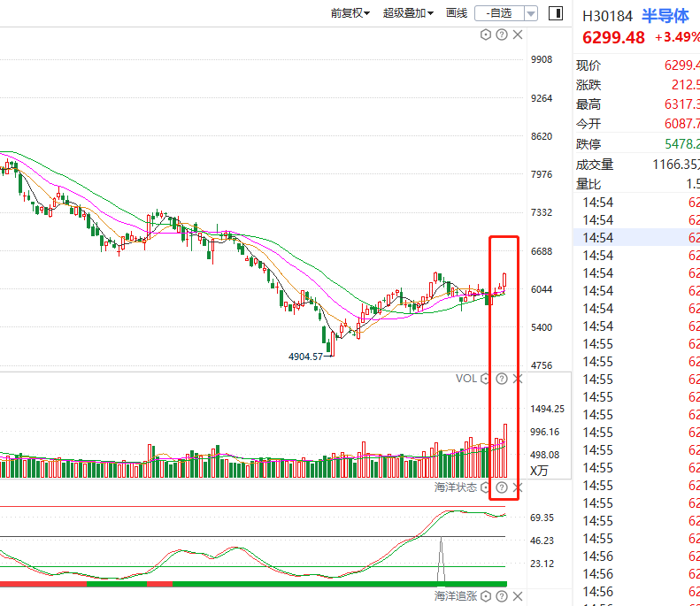Click the 7332 price axis label
Viewport: 700px width, 606px height.
pyautogui.click(x=542, y=212)
